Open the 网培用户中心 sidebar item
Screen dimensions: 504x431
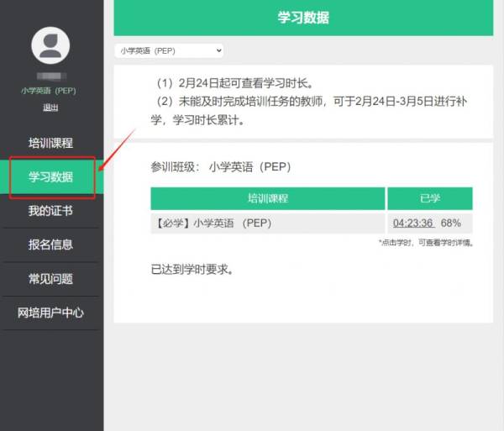click(x=50, y=313)
